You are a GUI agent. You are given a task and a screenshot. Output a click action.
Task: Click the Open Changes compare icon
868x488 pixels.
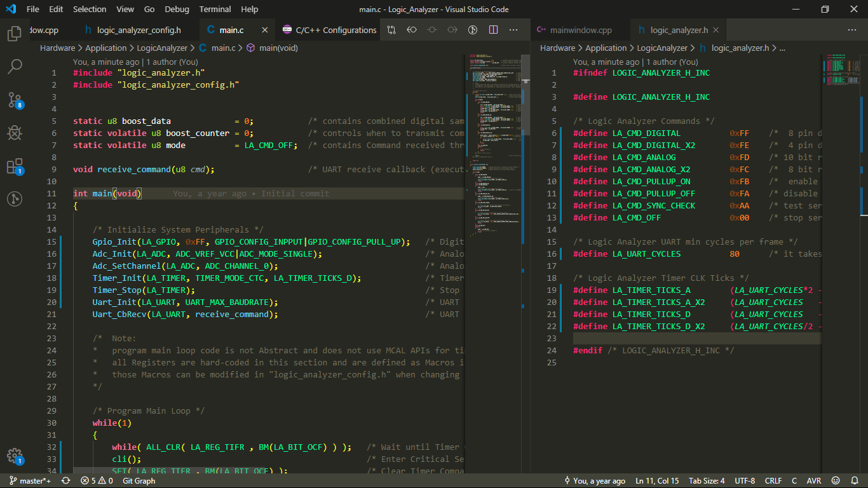[391, 30]
